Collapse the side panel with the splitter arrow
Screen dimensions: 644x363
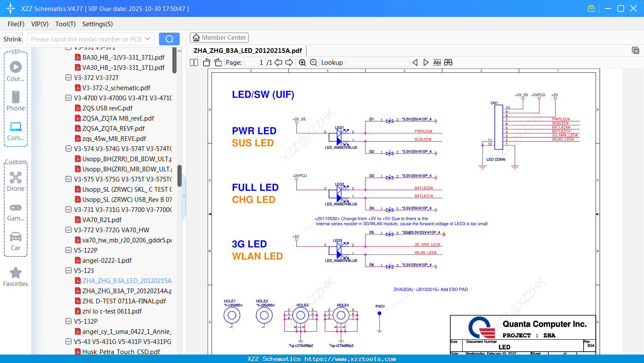tap(184, 196)
